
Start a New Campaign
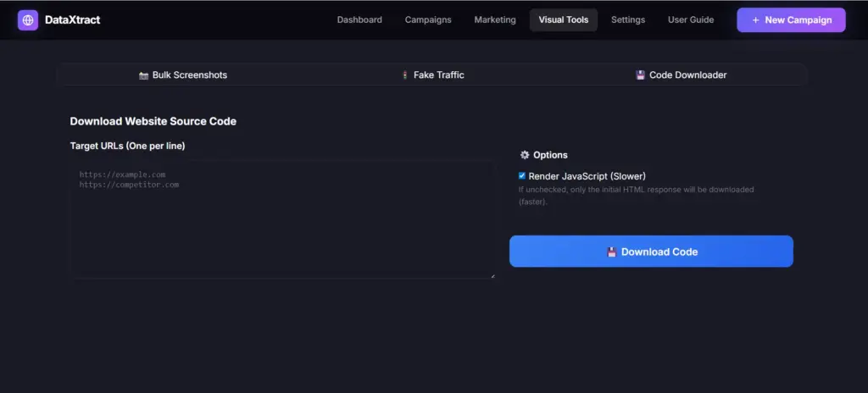click(x=791, y=20)
